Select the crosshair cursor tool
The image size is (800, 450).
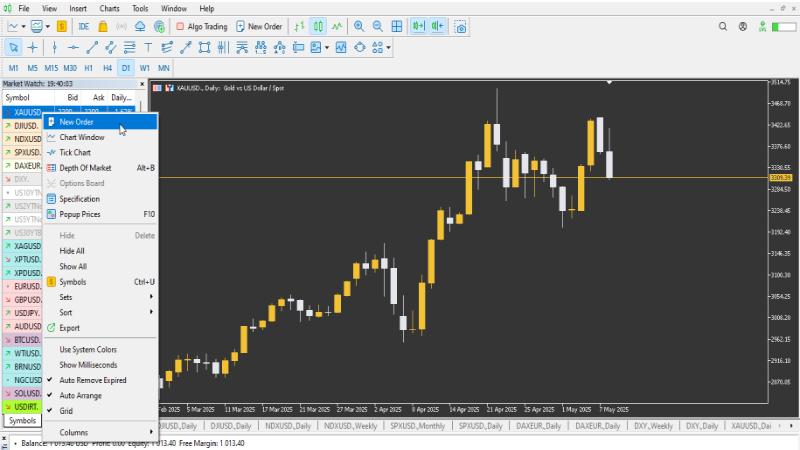(x=33, y=47)
